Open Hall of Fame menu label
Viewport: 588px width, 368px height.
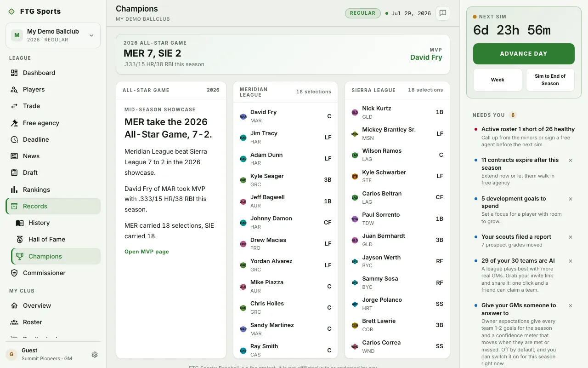click(x=47, y=239)
